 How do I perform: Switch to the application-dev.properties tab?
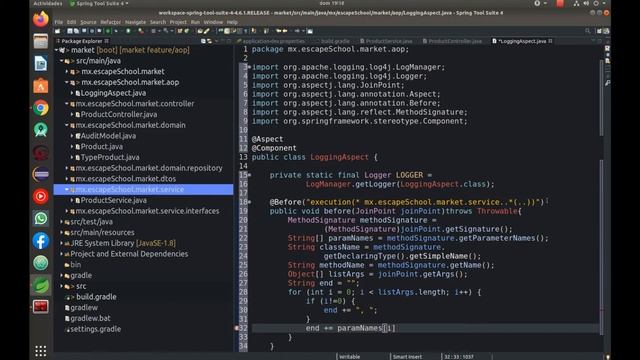coord(270,41)
